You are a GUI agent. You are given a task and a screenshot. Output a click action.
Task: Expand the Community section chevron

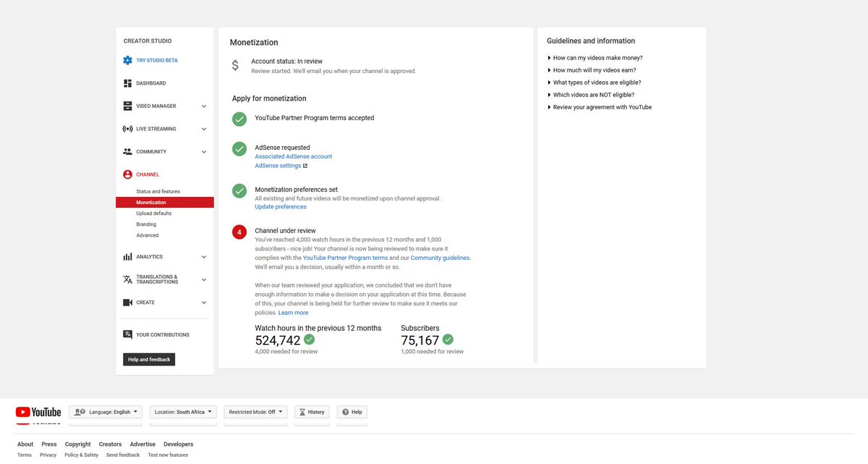coord(204,152)
